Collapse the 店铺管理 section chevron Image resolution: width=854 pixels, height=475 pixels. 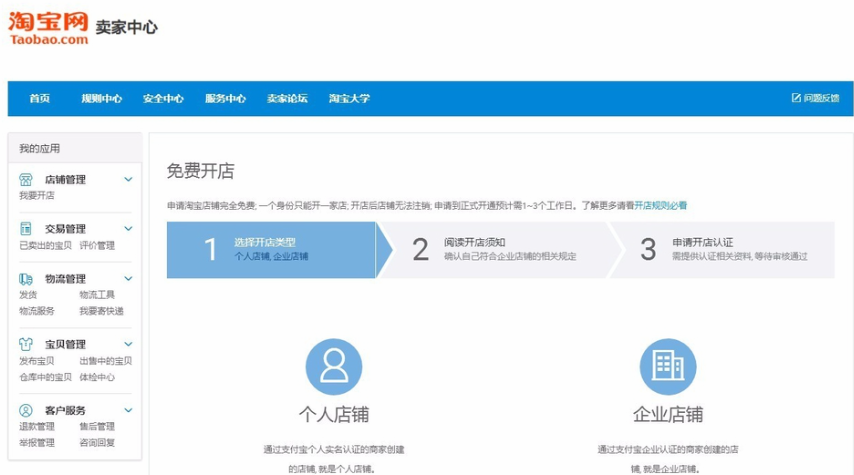pos(128,179)
